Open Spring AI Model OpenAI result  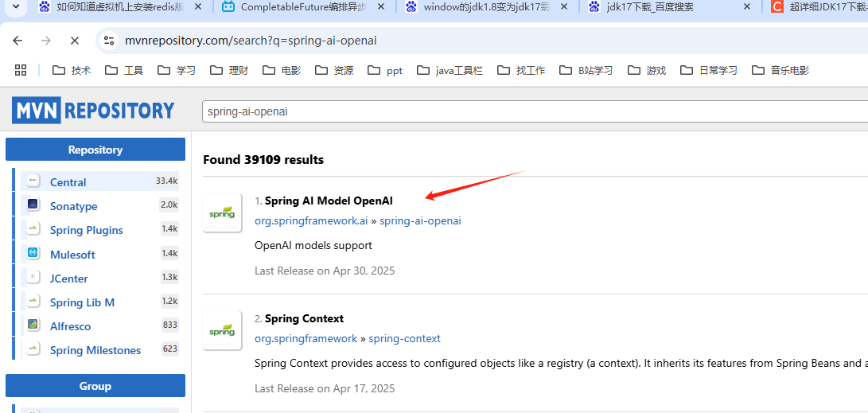click(x=329, y=201)
